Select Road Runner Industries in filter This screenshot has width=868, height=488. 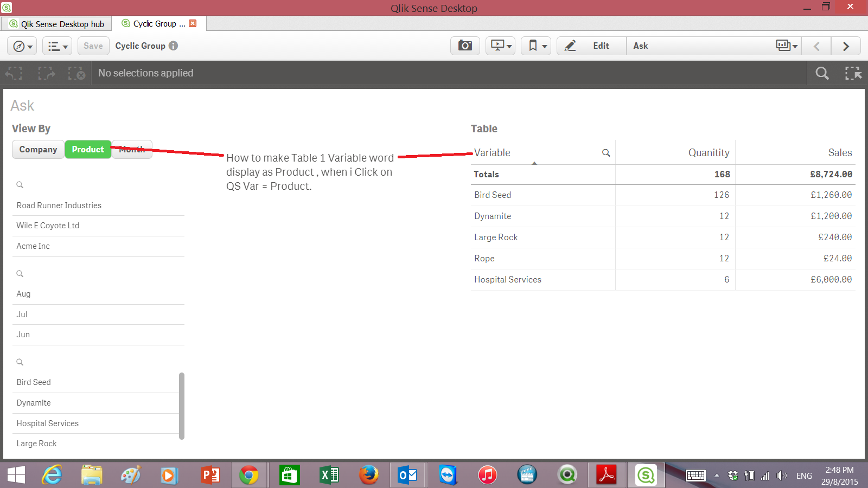coord(98,206)
